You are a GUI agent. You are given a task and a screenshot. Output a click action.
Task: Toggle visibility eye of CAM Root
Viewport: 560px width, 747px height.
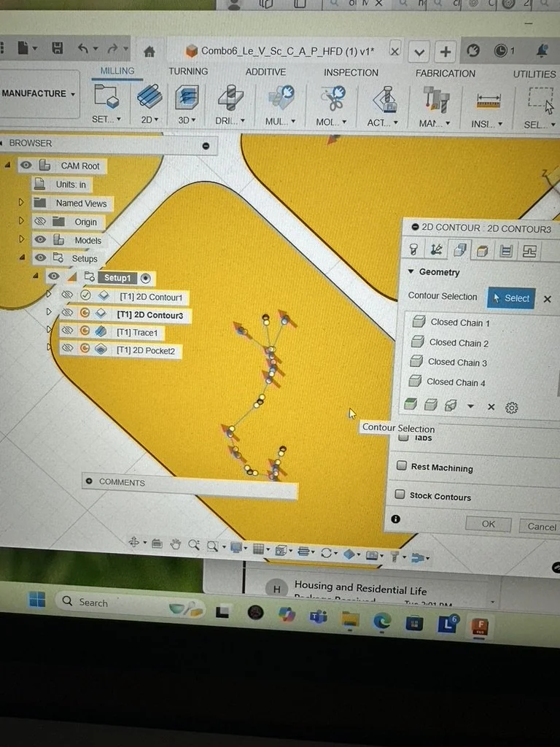[26, 165]
